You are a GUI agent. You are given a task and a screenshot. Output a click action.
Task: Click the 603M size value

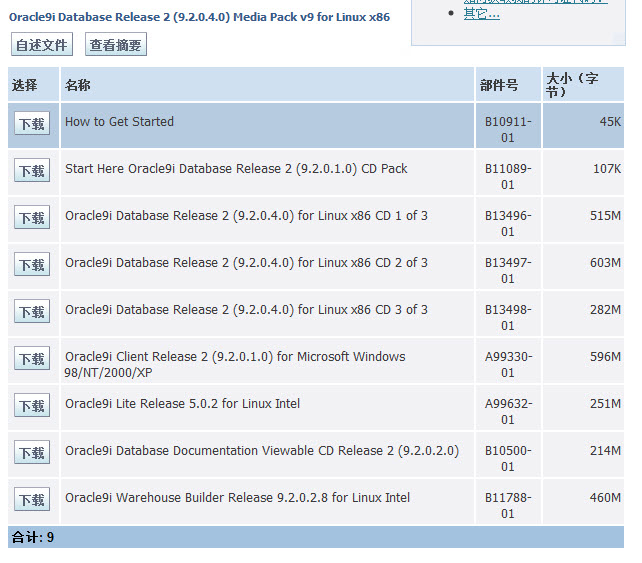point(606,263)
